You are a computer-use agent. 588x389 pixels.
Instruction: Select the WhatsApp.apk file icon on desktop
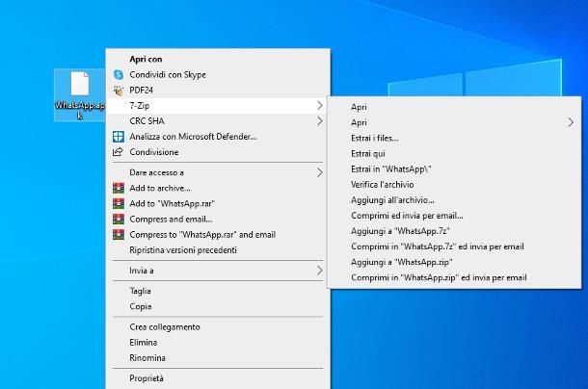[x=80, y=84]
